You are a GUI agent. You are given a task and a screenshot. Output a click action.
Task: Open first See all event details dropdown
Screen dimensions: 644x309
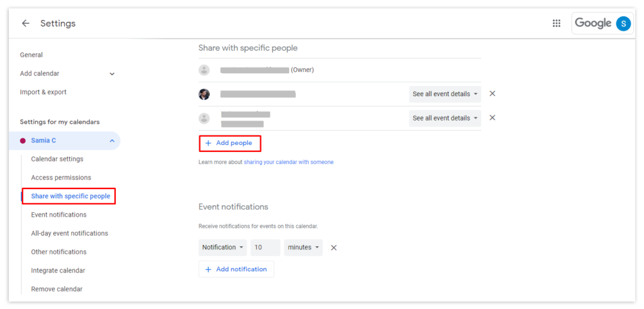[445, 94]
